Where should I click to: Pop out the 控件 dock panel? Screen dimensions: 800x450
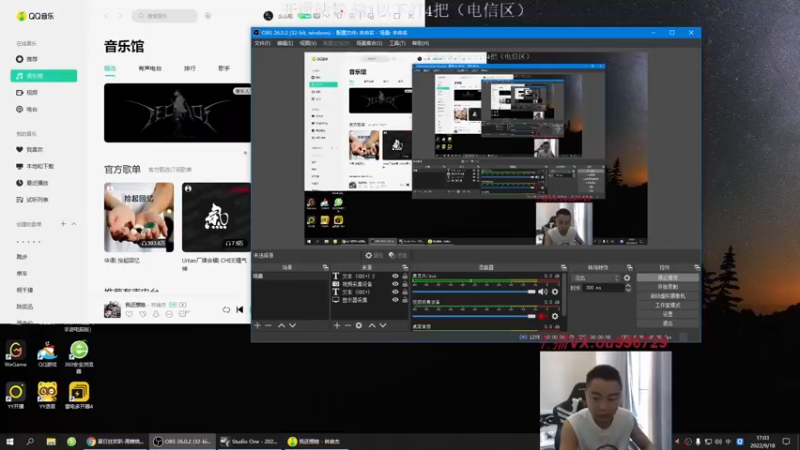(697, 267)
